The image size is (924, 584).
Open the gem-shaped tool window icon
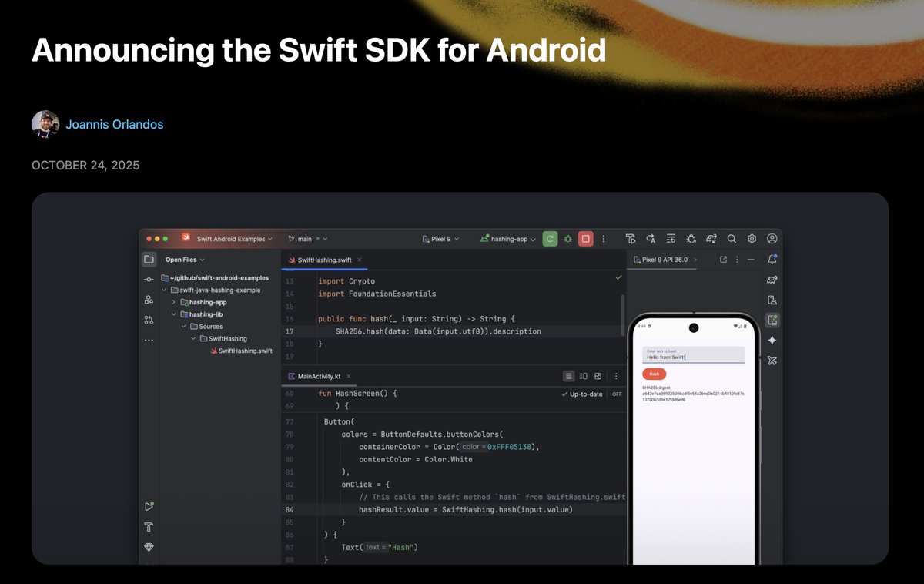point(149,547)
